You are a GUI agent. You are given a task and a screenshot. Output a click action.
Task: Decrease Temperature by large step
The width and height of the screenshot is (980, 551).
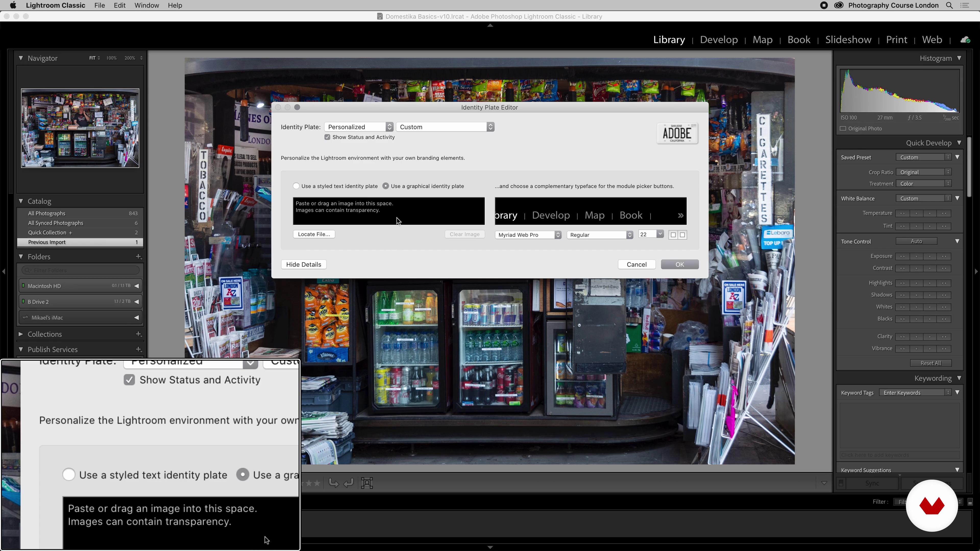click(902, 214)
